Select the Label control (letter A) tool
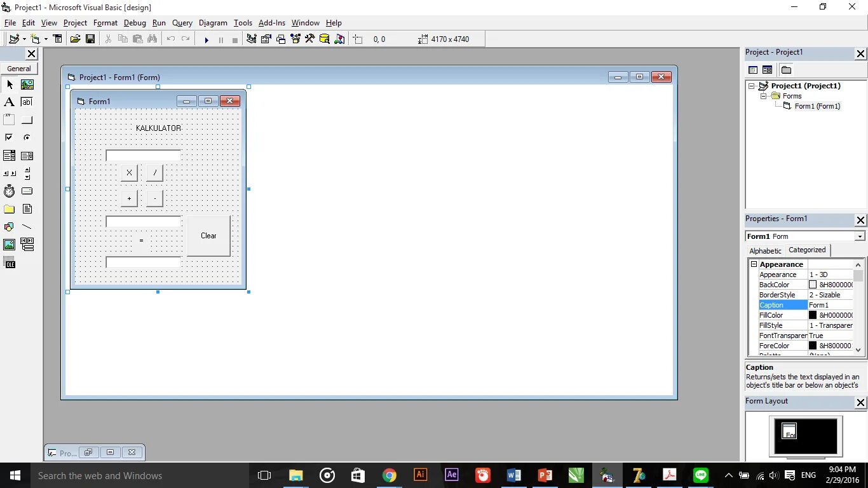This screenshot has height=488, width=868. (x=10, y=102)
